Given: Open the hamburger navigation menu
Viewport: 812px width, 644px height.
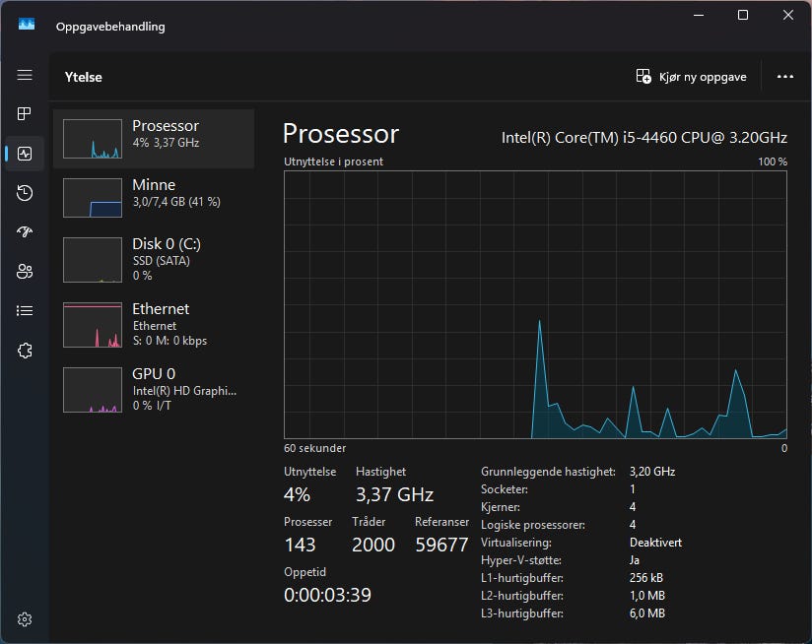Looking at the screenshot, I should [x=25, y=75].
